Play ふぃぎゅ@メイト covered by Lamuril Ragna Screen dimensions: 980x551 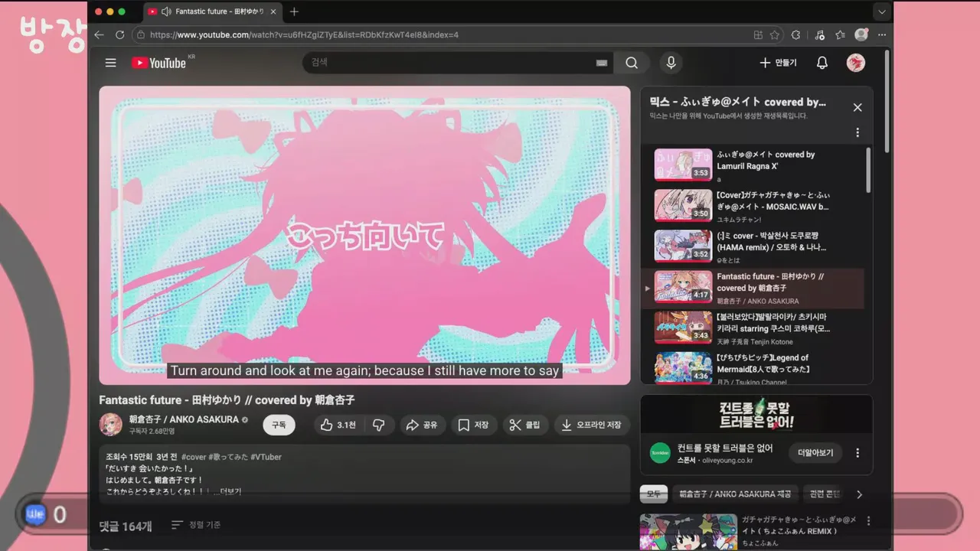[x=753, y=165]
